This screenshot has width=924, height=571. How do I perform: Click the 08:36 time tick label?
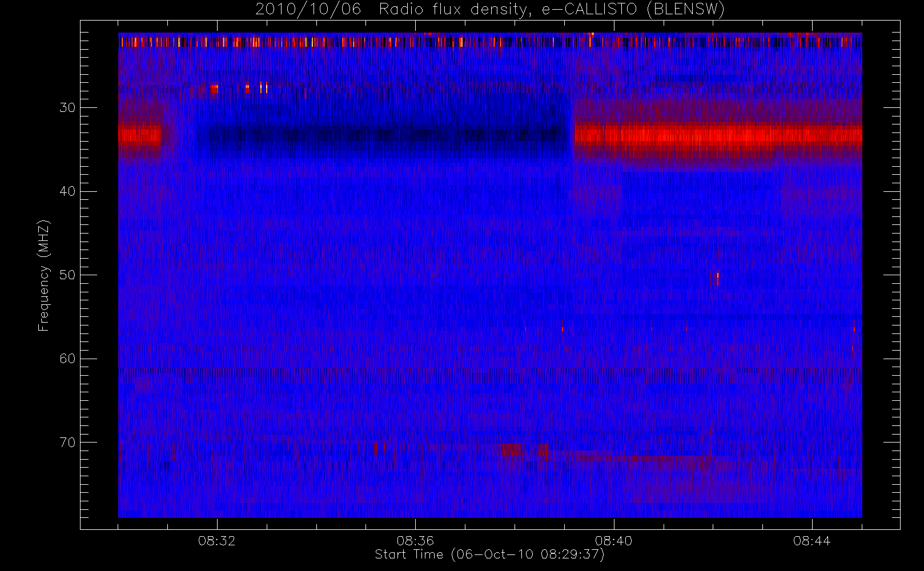(x=415, y=541)
